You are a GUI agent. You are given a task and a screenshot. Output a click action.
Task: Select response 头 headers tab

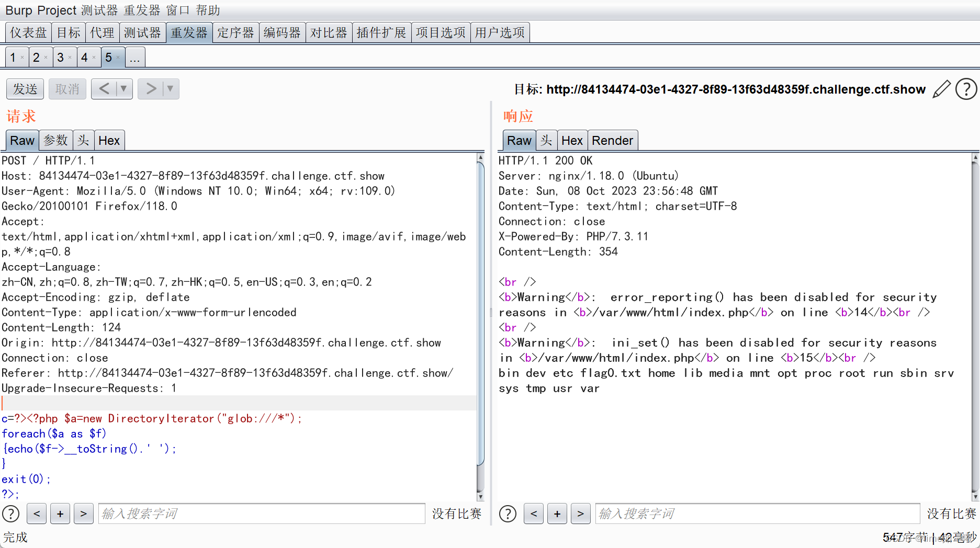[x=547, y=140]
